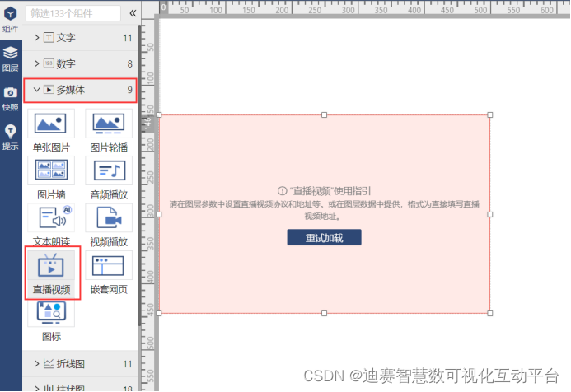571x392 pixels.
Task: Click top-left resize handle of live video layer
Action: click(x=159, y=115)
